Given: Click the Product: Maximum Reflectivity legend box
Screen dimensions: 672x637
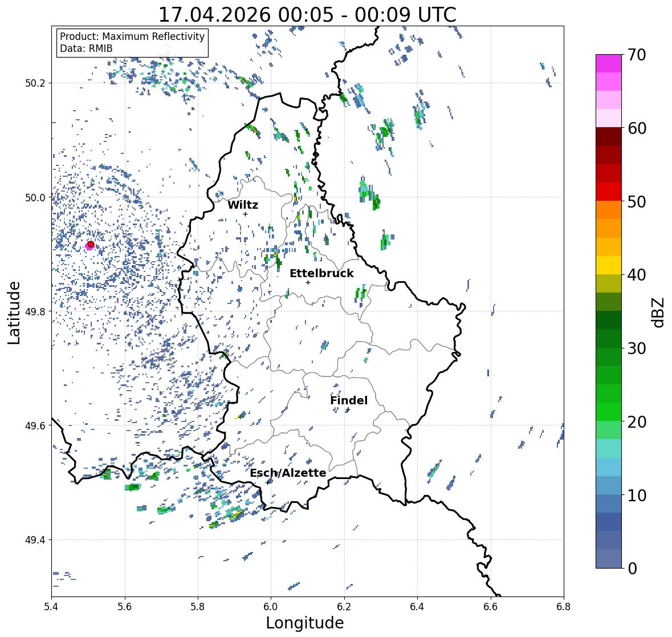Looking at the screenshot, I should 132,42.
